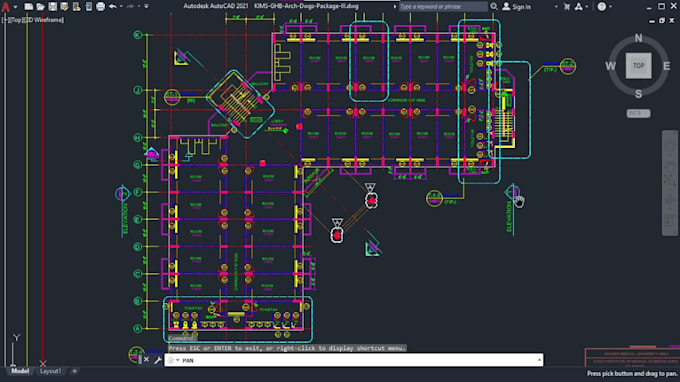
Task: Click grid bubble H on the plan
Action: (x=137, y=138)
